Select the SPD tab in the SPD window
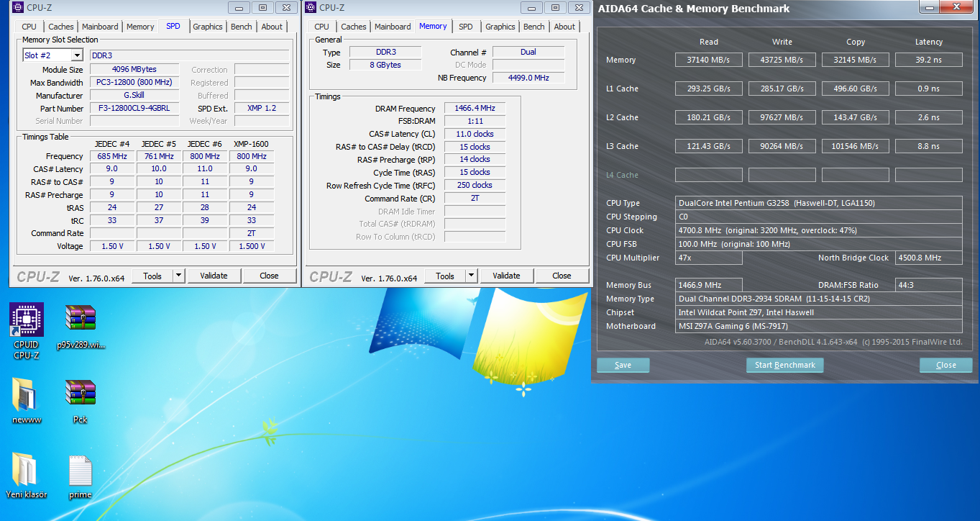Viewport: 980px width, 521px height. tap(173, 26)
